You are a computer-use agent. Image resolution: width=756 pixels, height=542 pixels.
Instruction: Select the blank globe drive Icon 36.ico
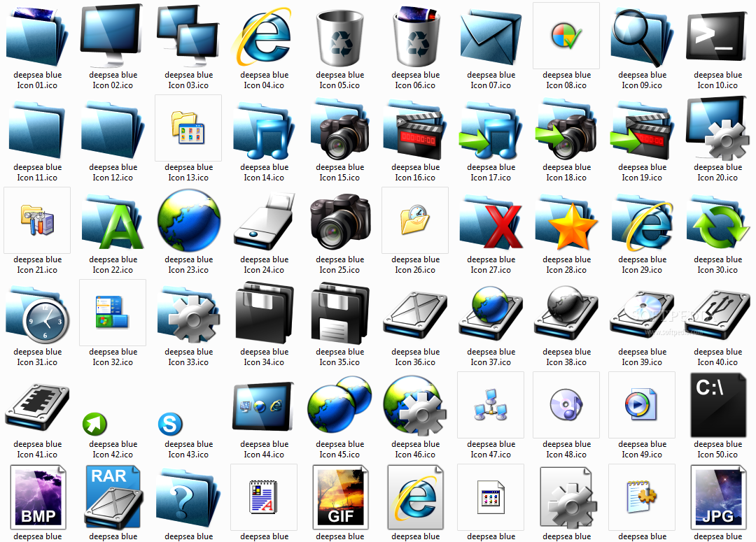click(415, 315)
